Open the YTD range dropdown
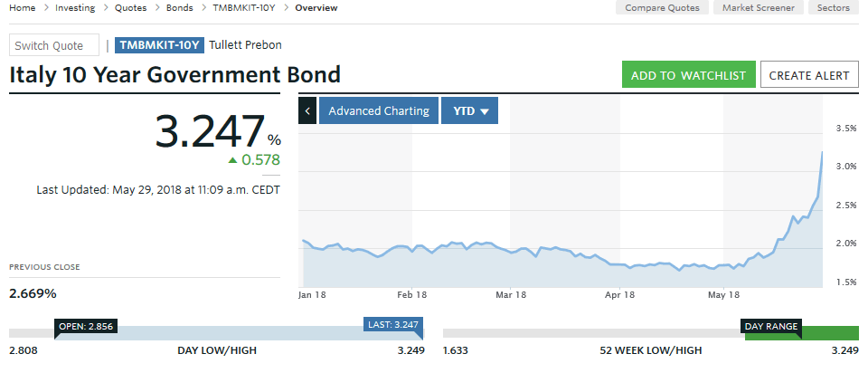This screenshot has height=373, width=868. 469,110
